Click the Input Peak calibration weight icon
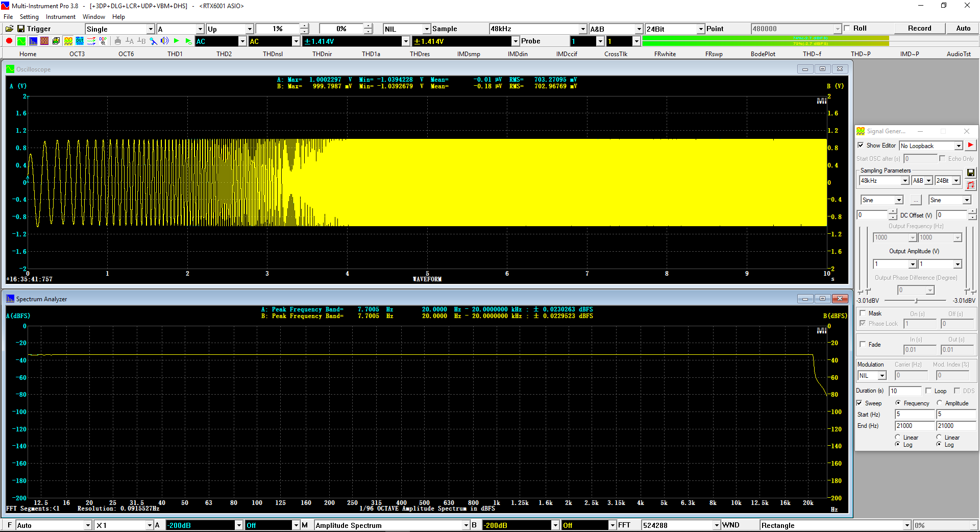This screenshot has width=980, height=532. 118,41
